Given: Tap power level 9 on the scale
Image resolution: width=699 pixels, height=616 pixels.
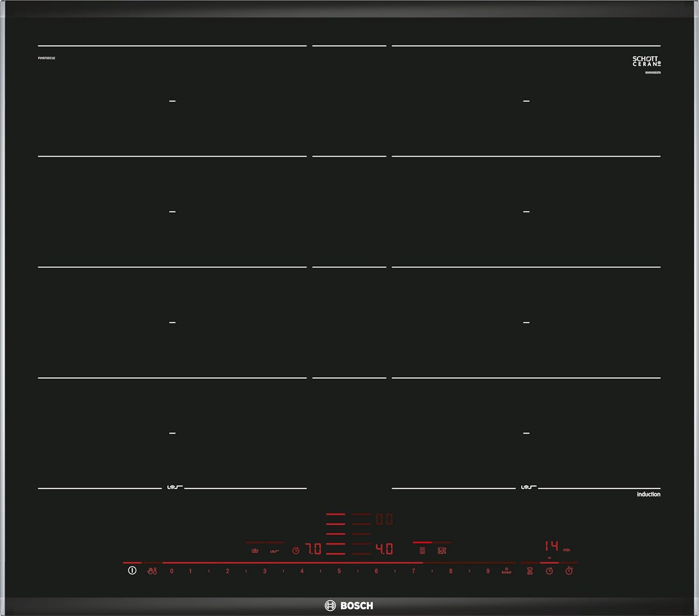Looking at the screenshot, I should pos(488,571).
